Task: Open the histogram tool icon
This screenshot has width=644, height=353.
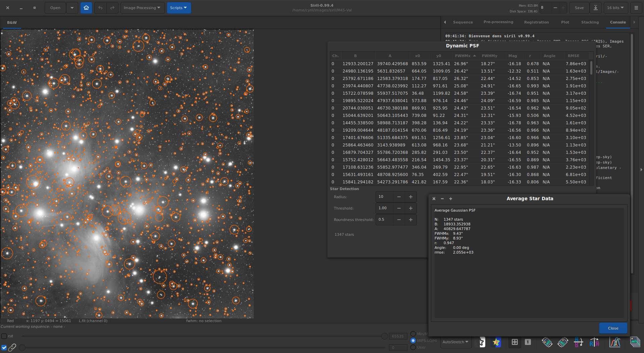Action: [x=615, y=342]
